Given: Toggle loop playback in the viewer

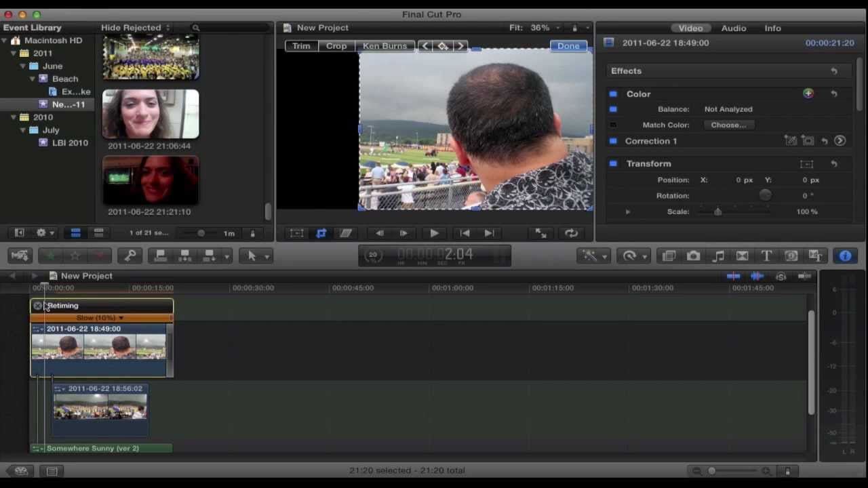Looking at the screenshot, I should [x=571, y=233].
